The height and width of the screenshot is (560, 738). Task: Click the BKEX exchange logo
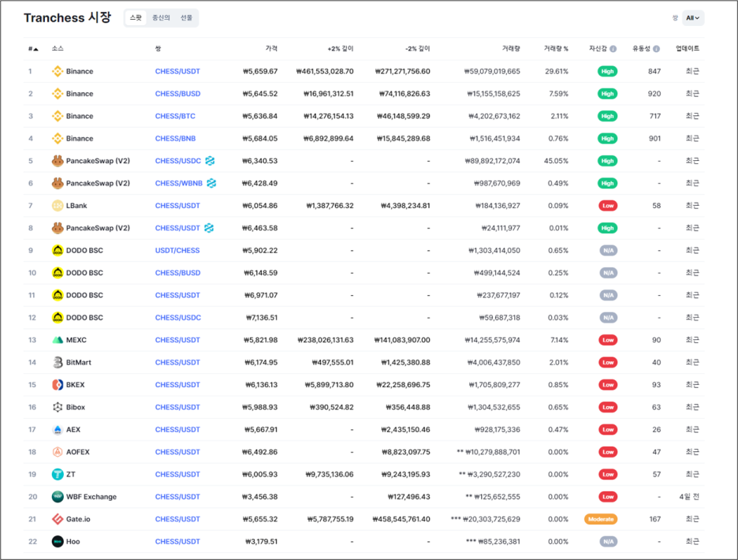[58, 384]
